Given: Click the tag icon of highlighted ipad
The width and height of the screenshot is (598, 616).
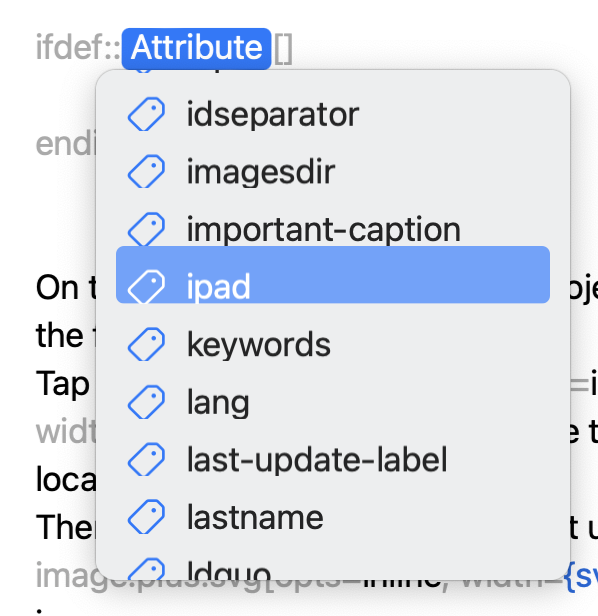Looking at the screenshot, I should coord(146,286).
